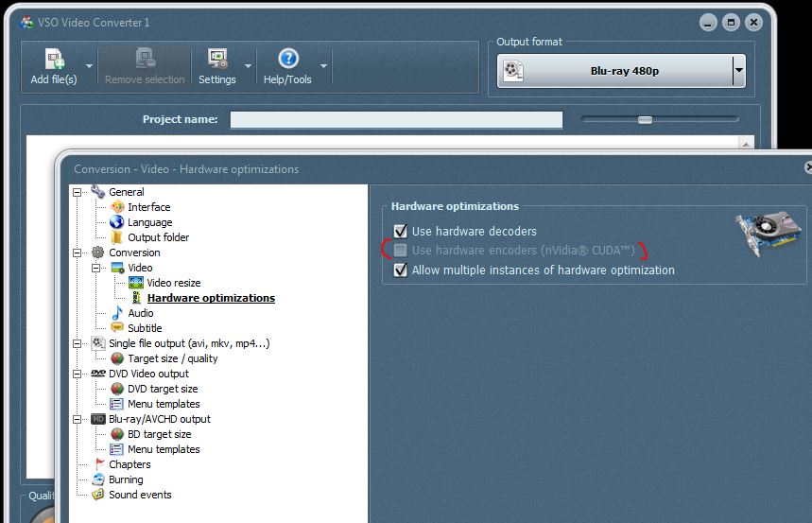Click the Single file output film icon
812x523 pixels.
click(x=98, y=343)
